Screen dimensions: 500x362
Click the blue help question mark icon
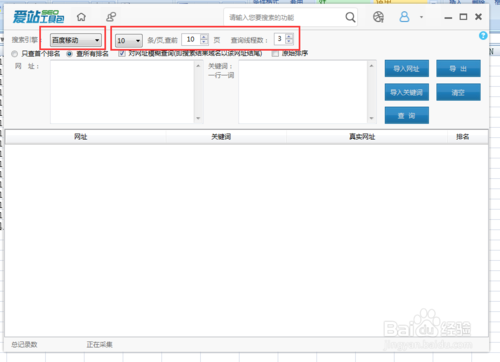click(x=483, y=36)
